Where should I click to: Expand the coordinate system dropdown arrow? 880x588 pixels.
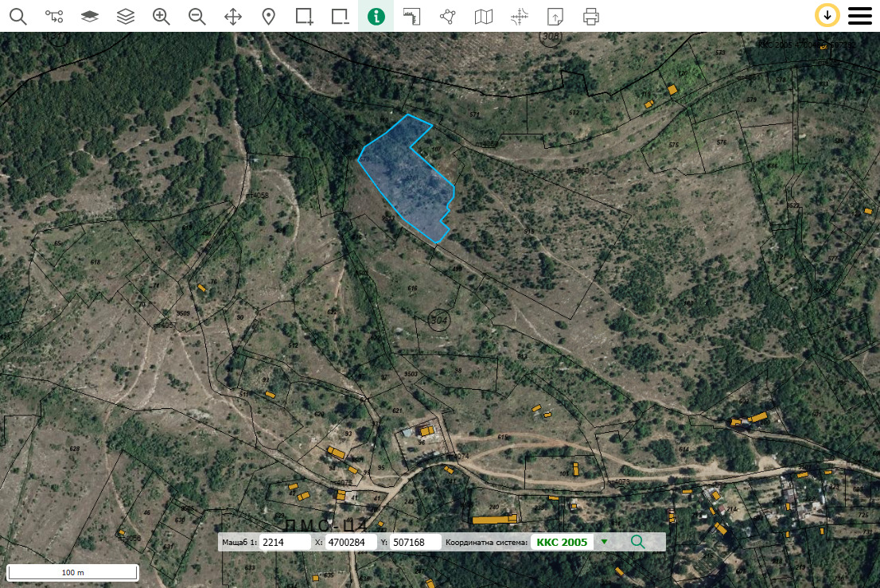[x=604, y=542]
